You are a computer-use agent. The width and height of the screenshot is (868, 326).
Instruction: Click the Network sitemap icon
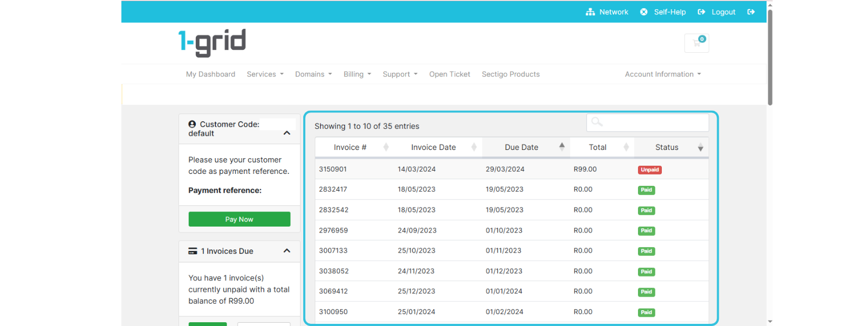pyautogui.click(x=590, y=12)
